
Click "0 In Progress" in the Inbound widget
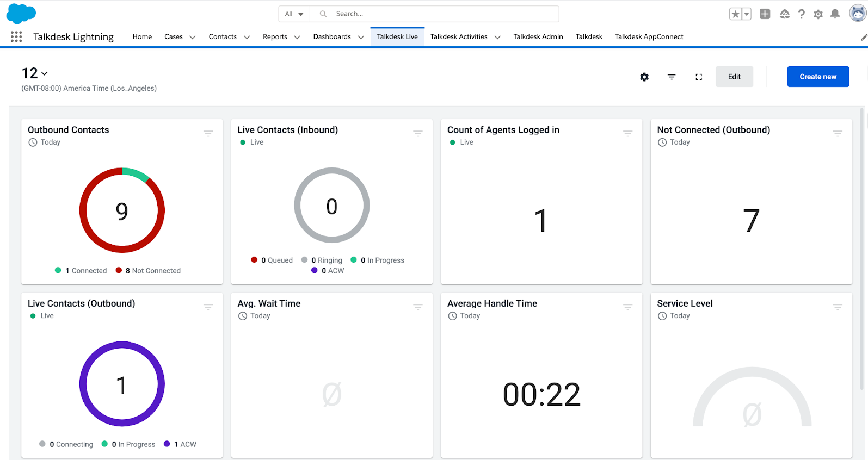pyautogui.click(x=378, y=260)
